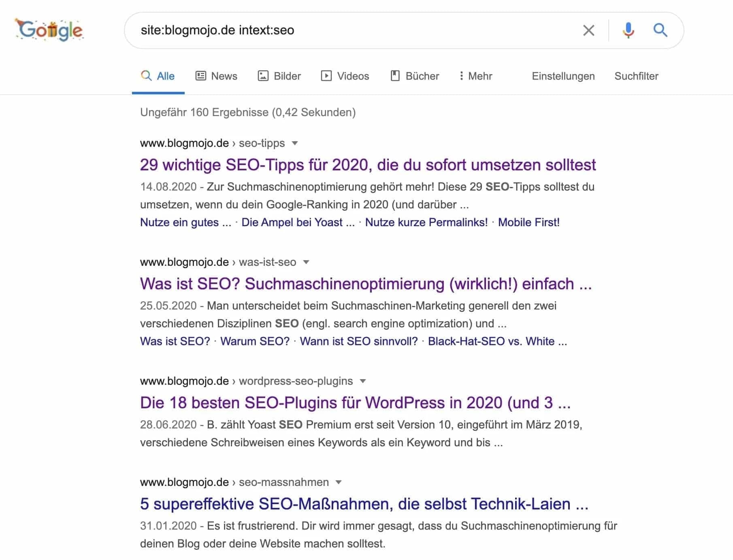Click the search magnifier icon
The width and height of the screenshot is (733, 560).
pyautogui.click(x=661, y=30)
